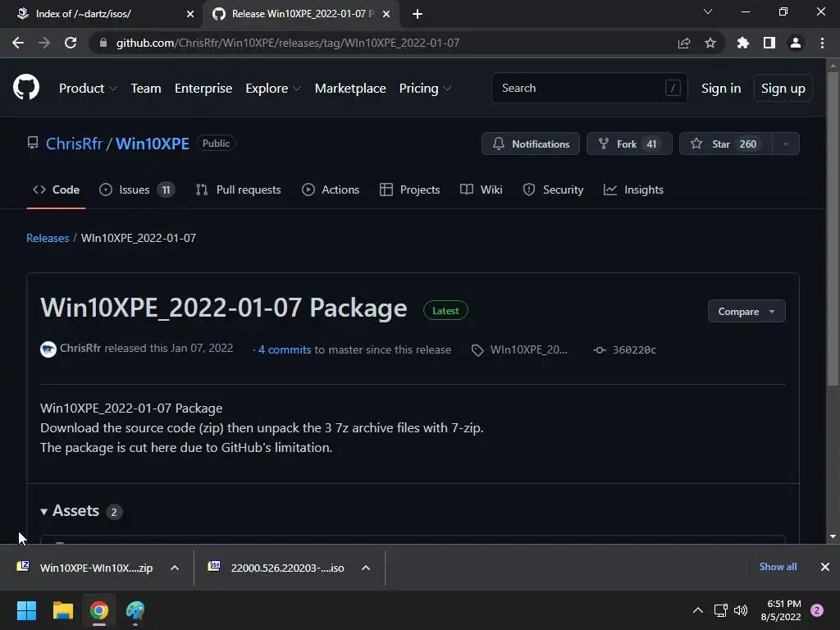840x630 pixels.
Task: Open options for iso download
Action: pyautogui.click(x=366, y=568)
